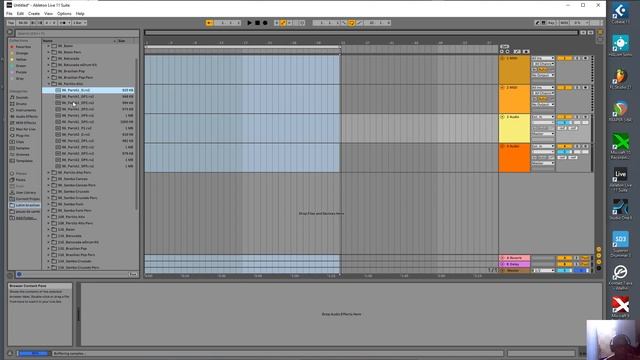The height and width of the screenshot is (360, 640).
Task: Open the Audio Effects category
Action: click(x=27, y=116)
